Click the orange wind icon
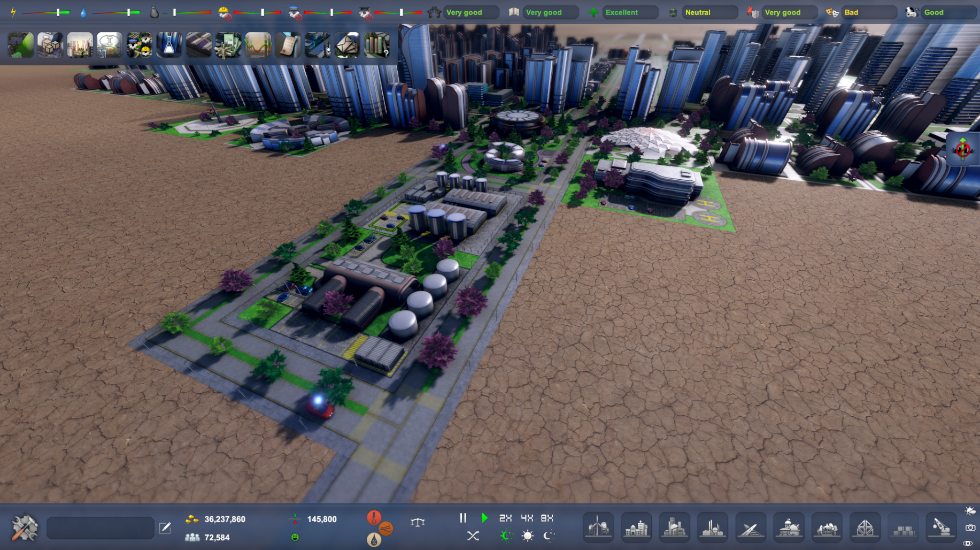This screenshot has height=550, width=980. pyautogui.click(x=385, y=529)
